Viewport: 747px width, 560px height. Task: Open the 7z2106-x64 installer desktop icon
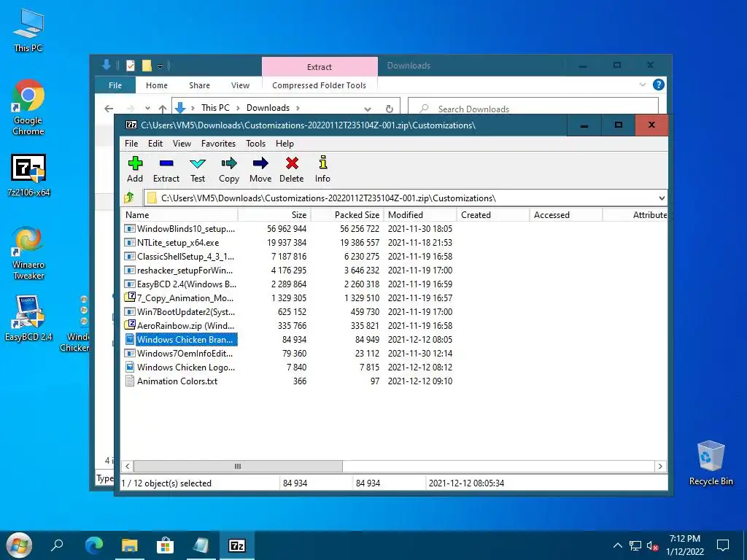pos(28,175)
